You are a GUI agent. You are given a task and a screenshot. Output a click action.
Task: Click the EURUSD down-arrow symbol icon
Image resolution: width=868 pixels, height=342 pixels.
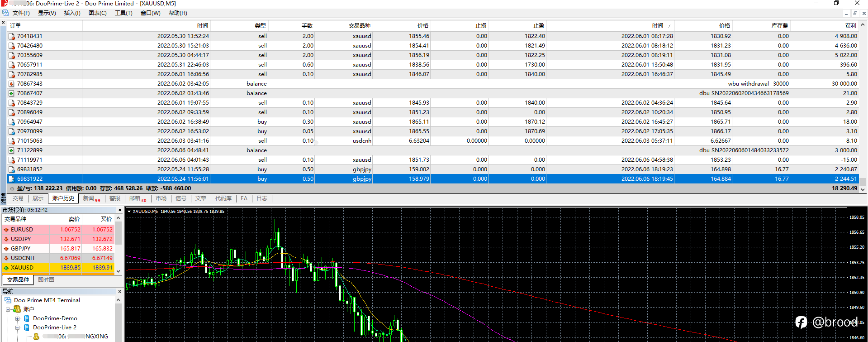[6, 230]
